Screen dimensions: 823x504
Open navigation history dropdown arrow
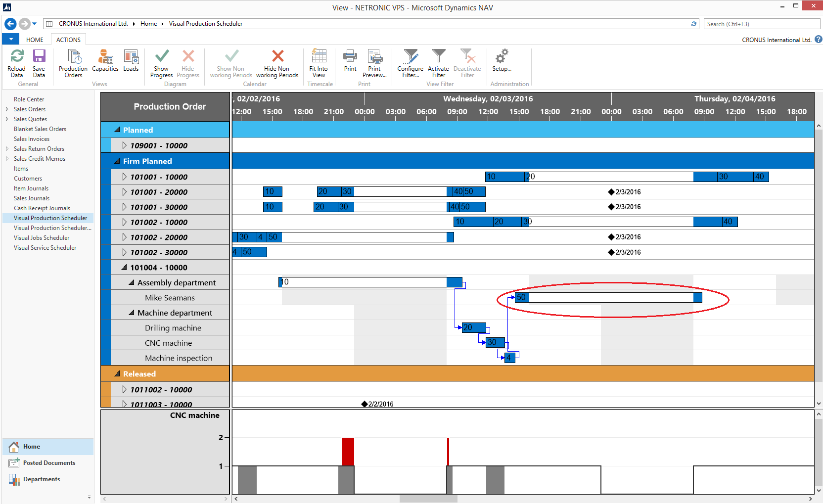coord(35,24)
